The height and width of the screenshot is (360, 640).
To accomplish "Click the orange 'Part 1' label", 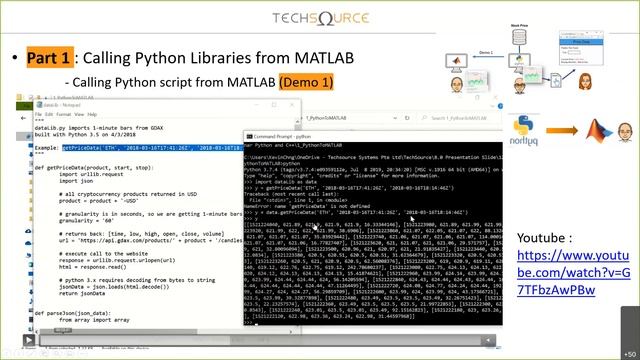I will pyautogui.click(x=50, y=58).
